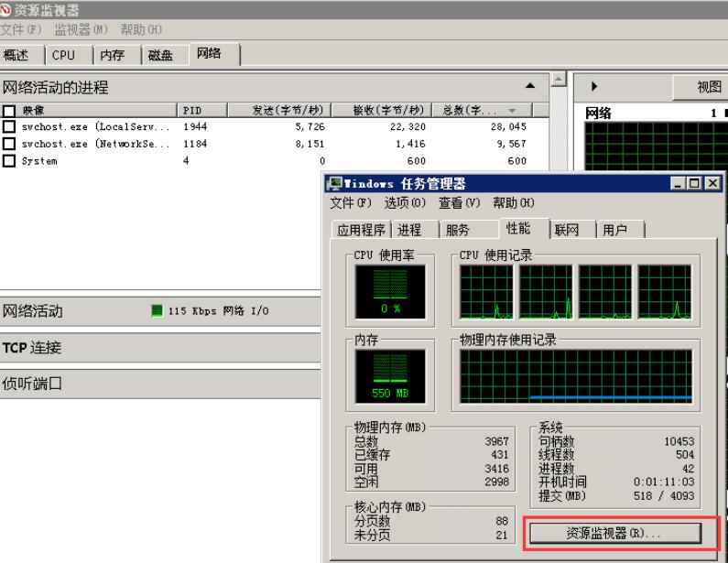Select the svchost.exe (NetworkSe... process name
Image resolution: width=728 pixels, height=563 pixels.
pos(95,144)
